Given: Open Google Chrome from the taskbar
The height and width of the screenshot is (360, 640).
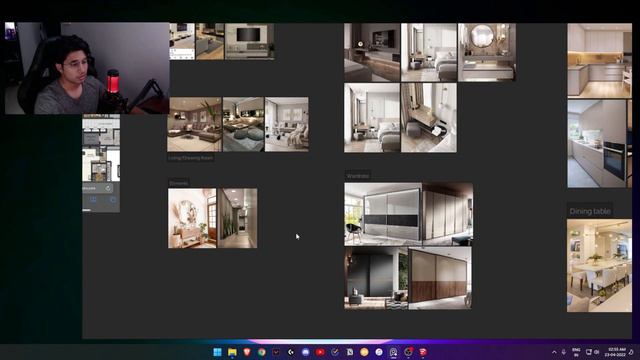Looking at the screenshot, I should pyautogui.click(x=262, y=352).
